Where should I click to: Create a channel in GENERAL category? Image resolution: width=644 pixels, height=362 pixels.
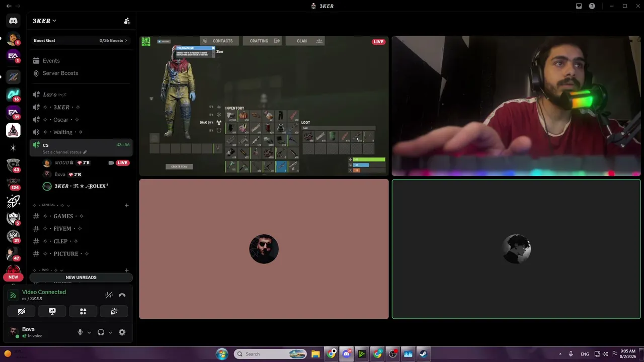coord(126,205)
